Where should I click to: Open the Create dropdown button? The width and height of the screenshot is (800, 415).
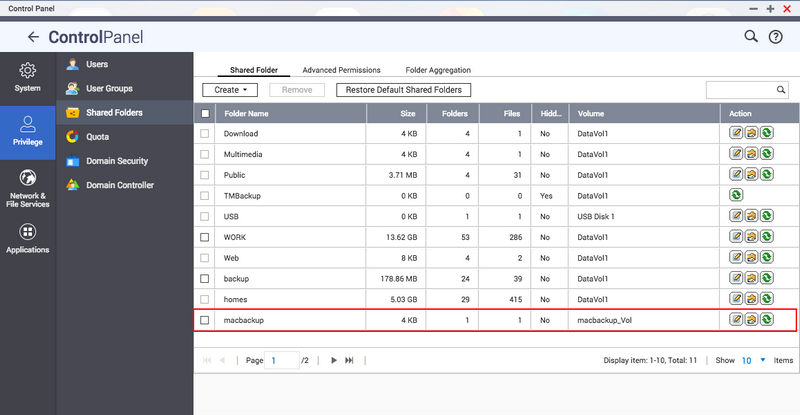click(x=229, y=90)
